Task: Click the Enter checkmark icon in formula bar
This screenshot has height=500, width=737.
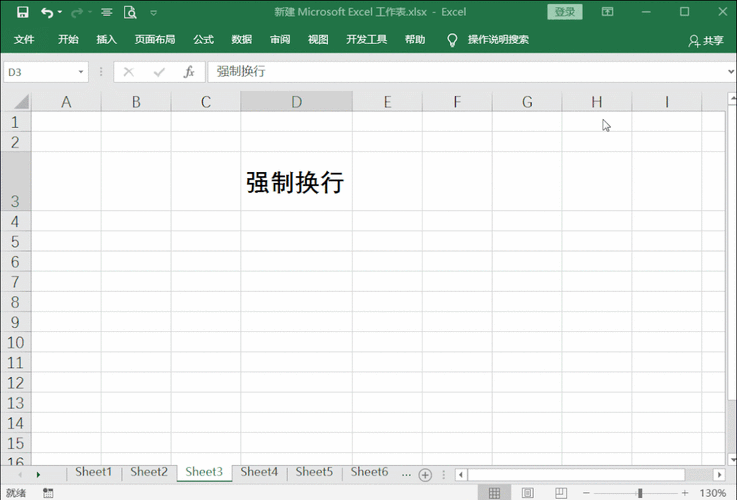Action: (159, 72)
